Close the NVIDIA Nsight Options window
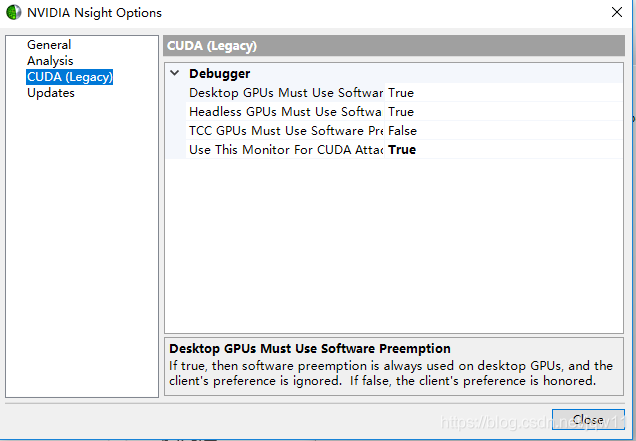This screenshot has height=441, width=636. coord(617,12)
